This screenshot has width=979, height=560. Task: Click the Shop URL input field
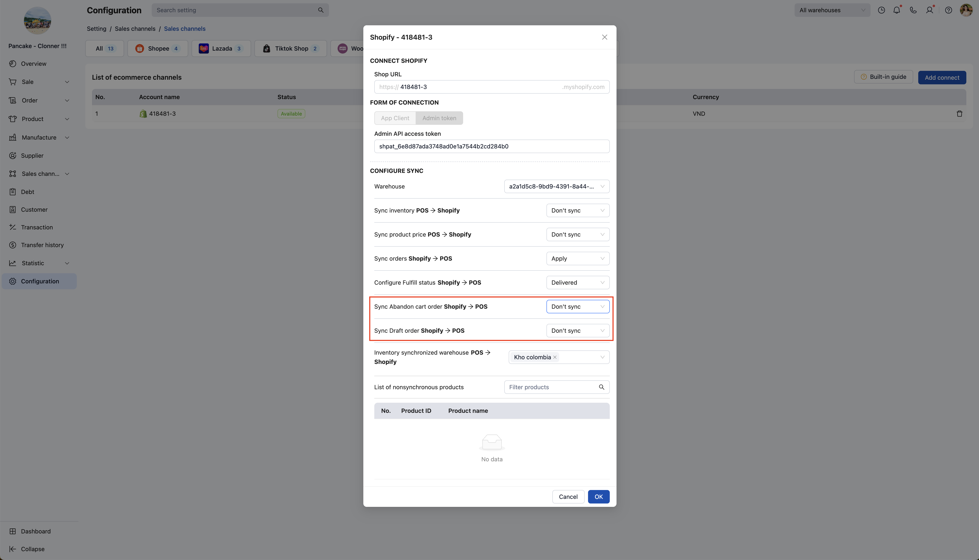[x=492, y=87]
